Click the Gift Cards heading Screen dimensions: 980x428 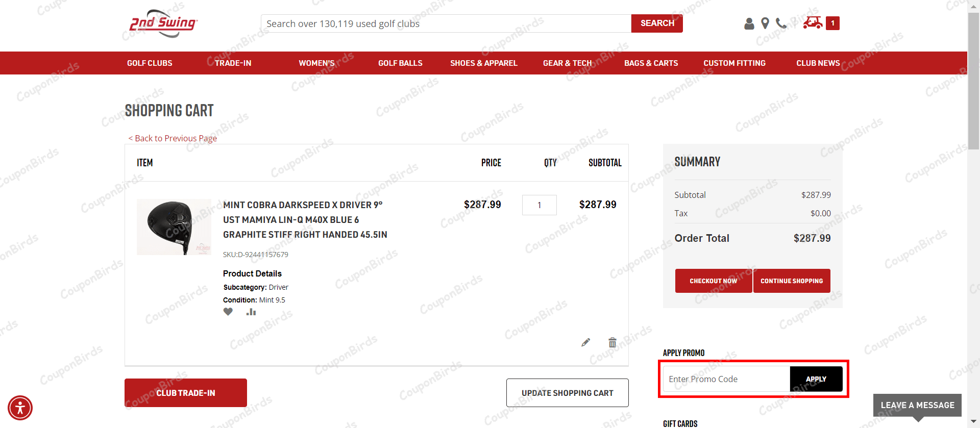pos(680,424)
